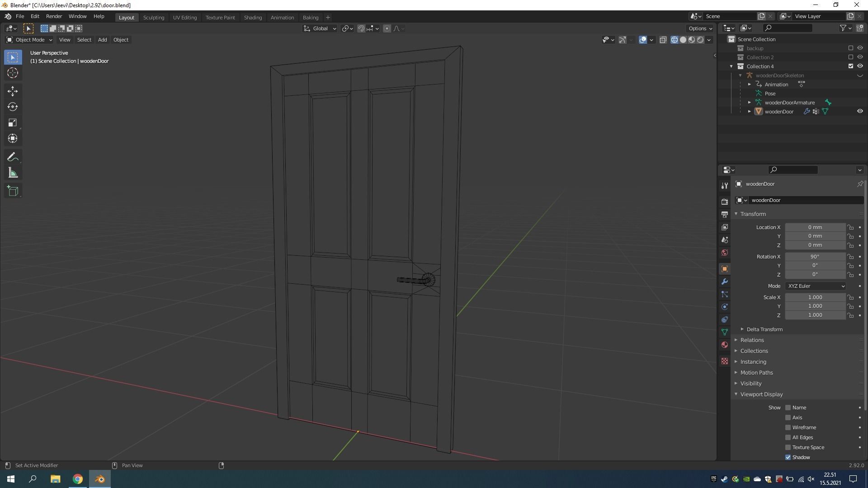Open the Global transform orientation dropdown
Viewport: 868px width, 488px height.
[x=320, y=28]
